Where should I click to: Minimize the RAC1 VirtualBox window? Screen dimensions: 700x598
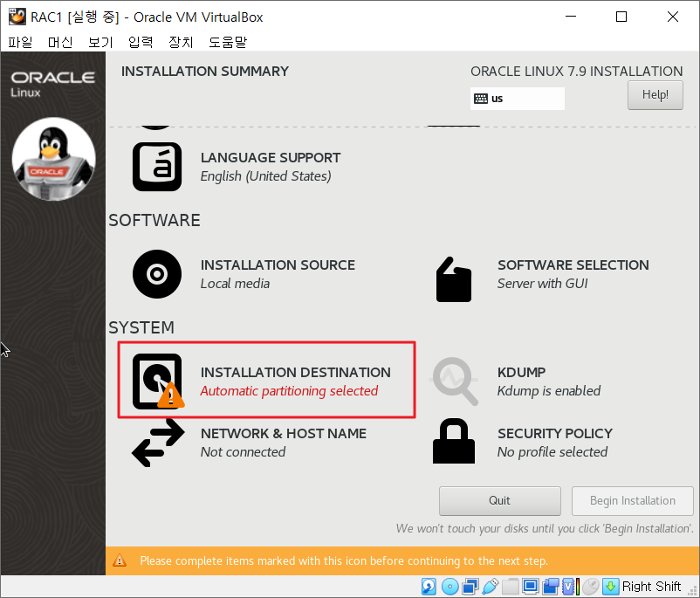click(x=571, y=17)
